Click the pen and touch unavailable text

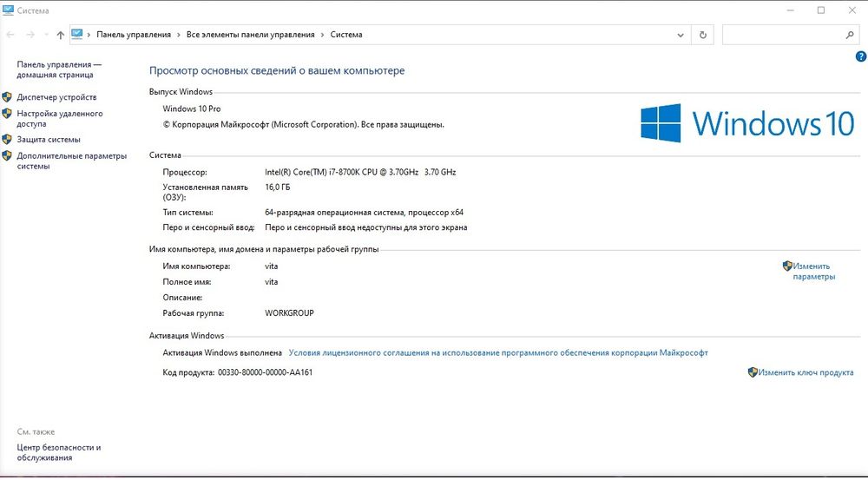point(366,227)
